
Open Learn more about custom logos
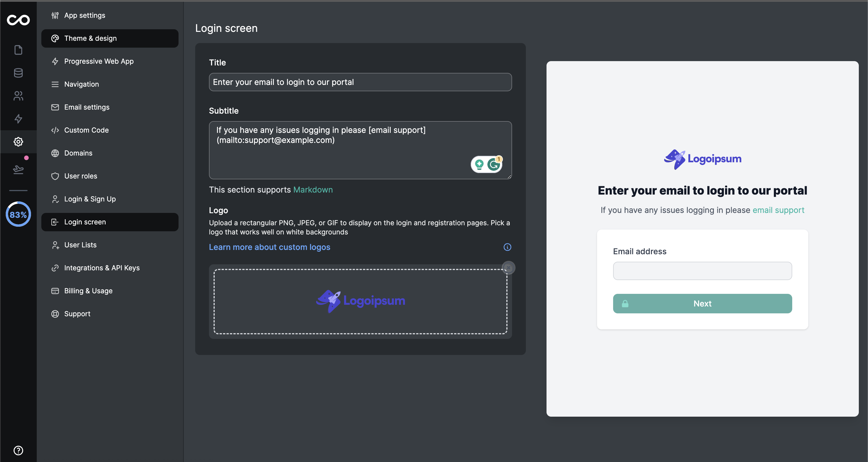click(x=269, y=247)
